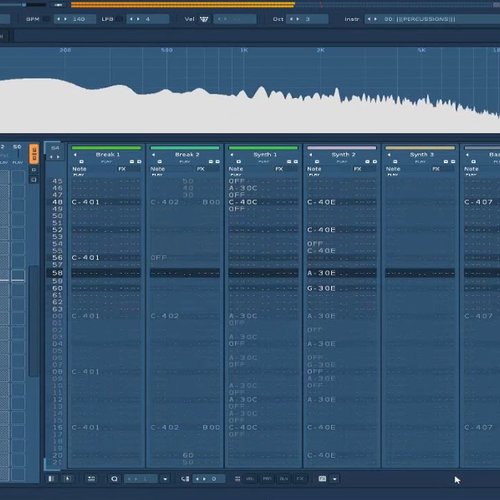Collapse the Break 2 track with its arrow
Screen dimensions: 500x500
[x=154, y=155]
